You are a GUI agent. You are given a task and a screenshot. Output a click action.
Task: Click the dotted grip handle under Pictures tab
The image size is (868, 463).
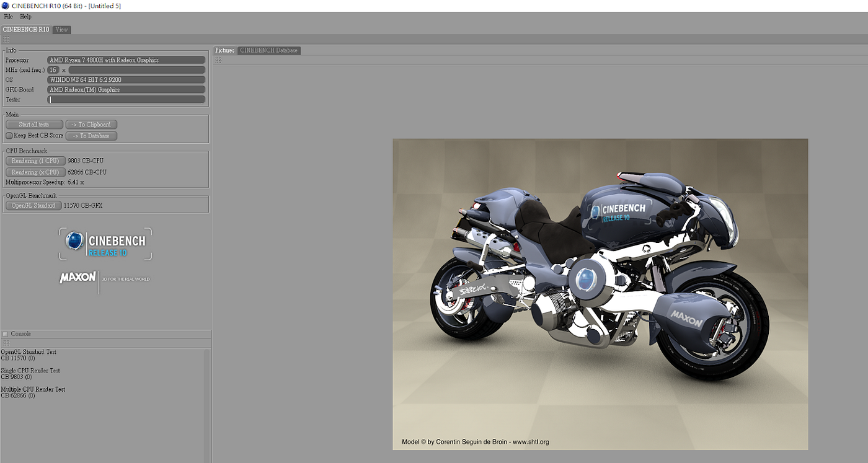click(x=218, y=60)
